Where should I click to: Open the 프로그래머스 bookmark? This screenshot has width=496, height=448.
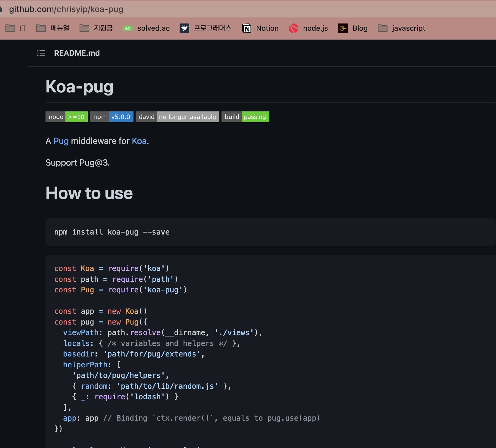pyautogui.click(x=206, y=28)
